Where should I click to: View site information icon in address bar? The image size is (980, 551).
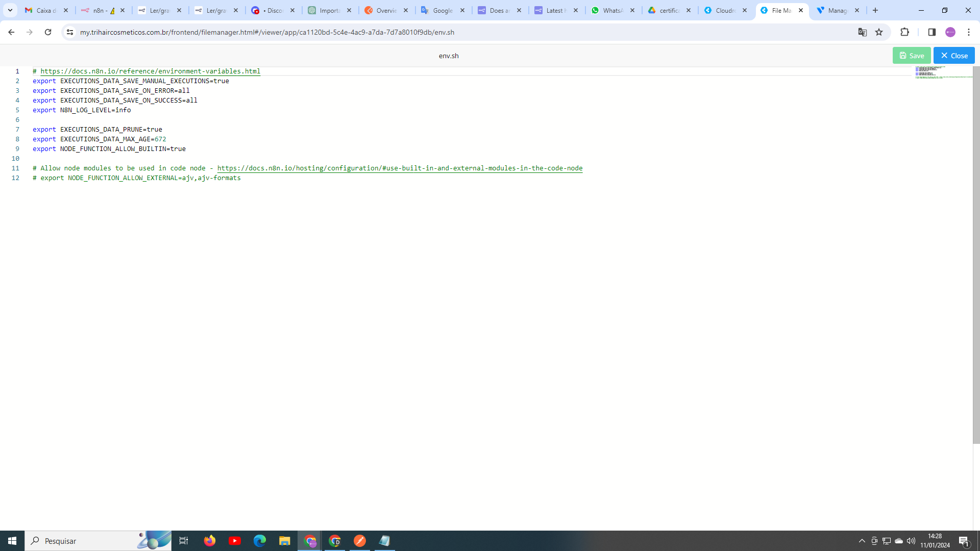click(x=70, y=32)
